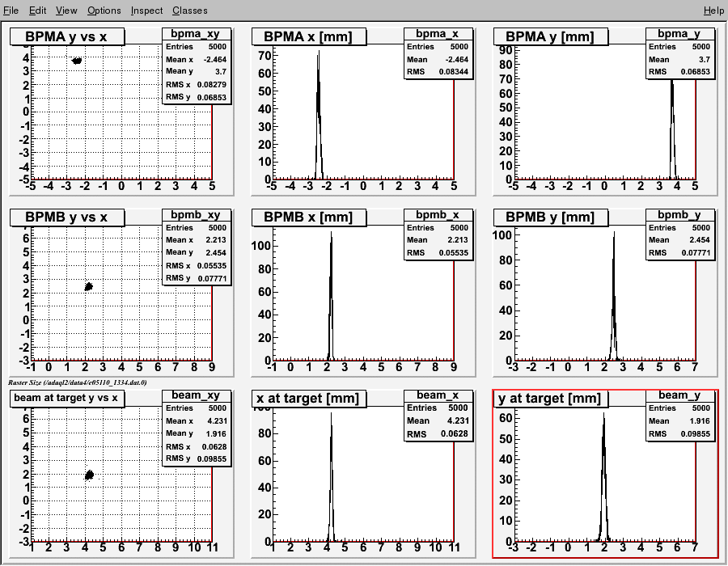The width and height of the screenshot is (728, 566).
Task: Click 'Mean 4.231' in beam_x stats
Action: pyautogui.click(x=438, y=420)
